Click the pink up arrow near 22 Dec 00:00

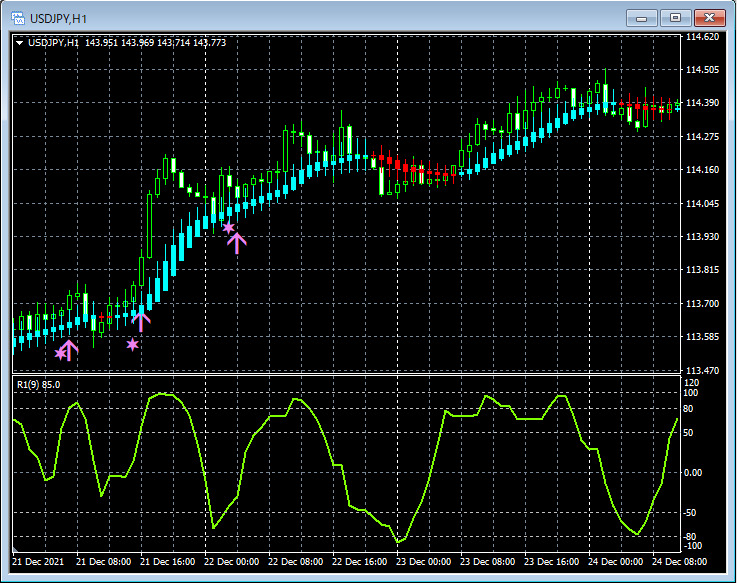coord(237,241)
